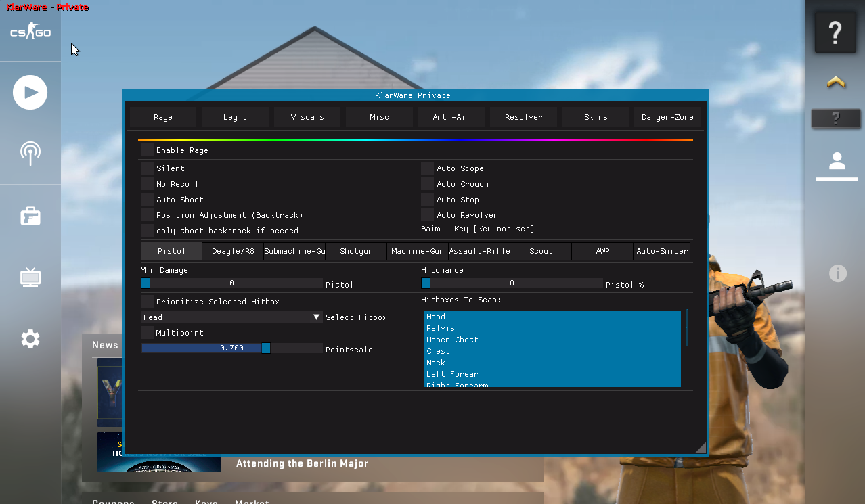The image size is (865, 504).
Task: Click the Pointscale slider
Action: [231, 348]
